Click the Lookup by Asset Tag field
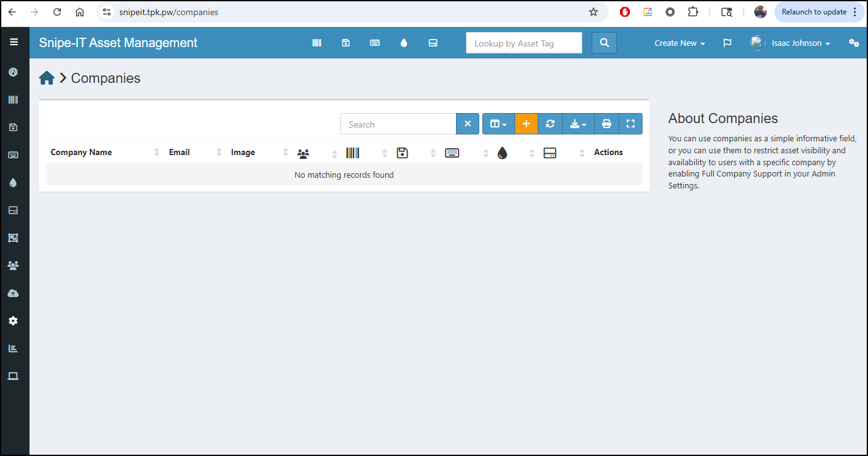Viewport: 868px width, 456px height. tap(523, 43)
